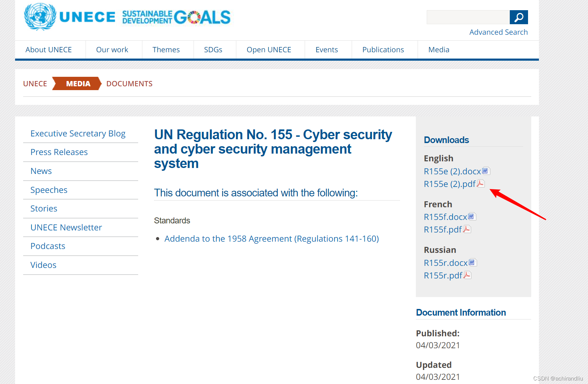Open Speeches sidebar link
This screenshot has height=384, width=588.
click(49, 190)
